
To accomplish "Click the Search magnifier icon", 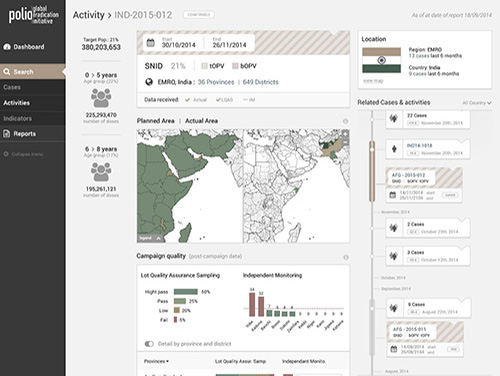I will pyautogui.click(x=7, y=72).
